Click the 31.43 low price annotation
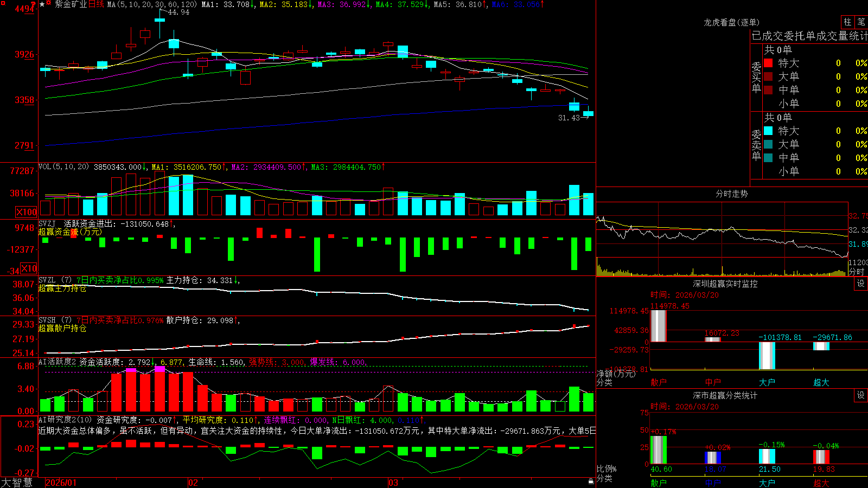 (x=569, y=117)
